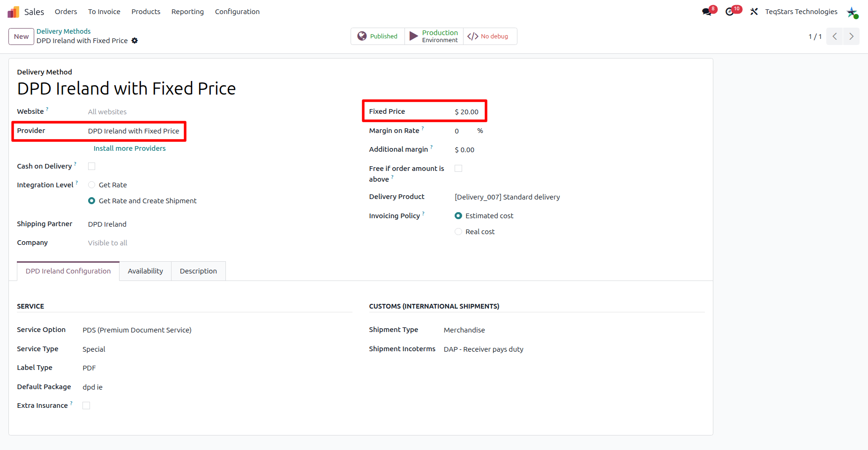The width and height of the screenshot is (868, 450).
Task: Open the activities clock icon
Action: click(x=730, y=12)
